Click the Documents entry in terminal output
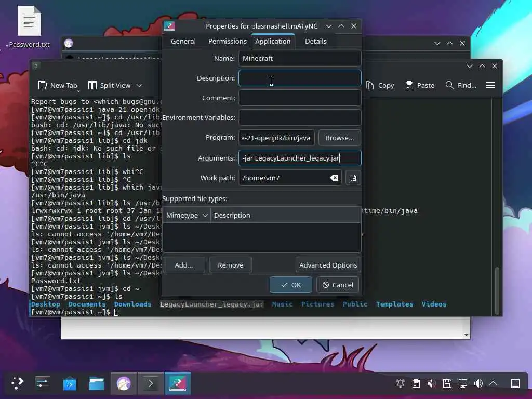Image resolution: width=532 pixels, height=399 pixels. [87, 304]
